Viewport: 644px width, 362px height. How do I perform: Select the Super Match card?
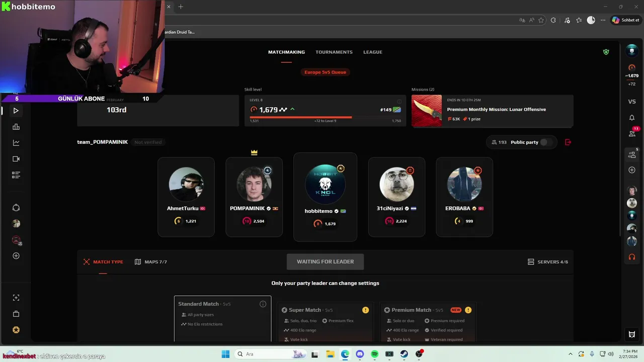click(x=325, y=322)
